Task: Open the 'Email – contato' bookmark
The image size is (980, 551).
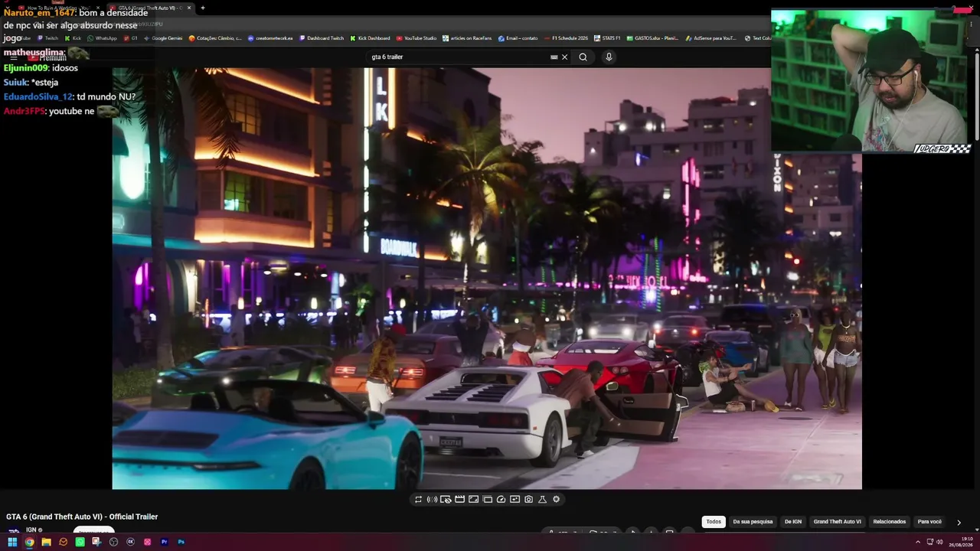Action: pos(518,38)
